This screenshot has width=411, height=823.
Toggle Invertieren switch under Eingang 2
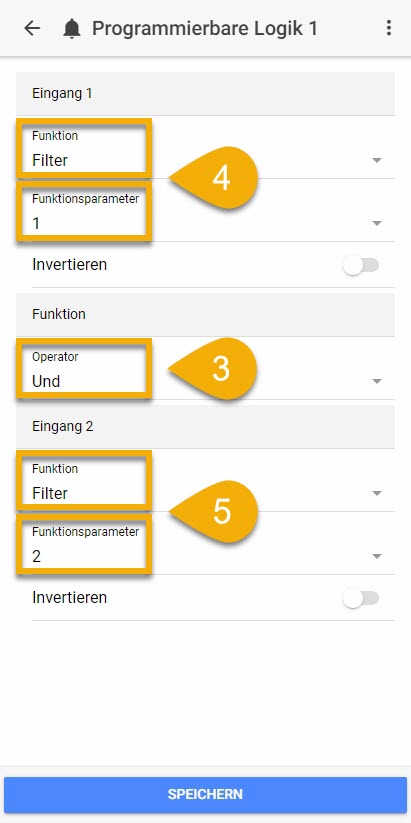[x=361, y=598]
